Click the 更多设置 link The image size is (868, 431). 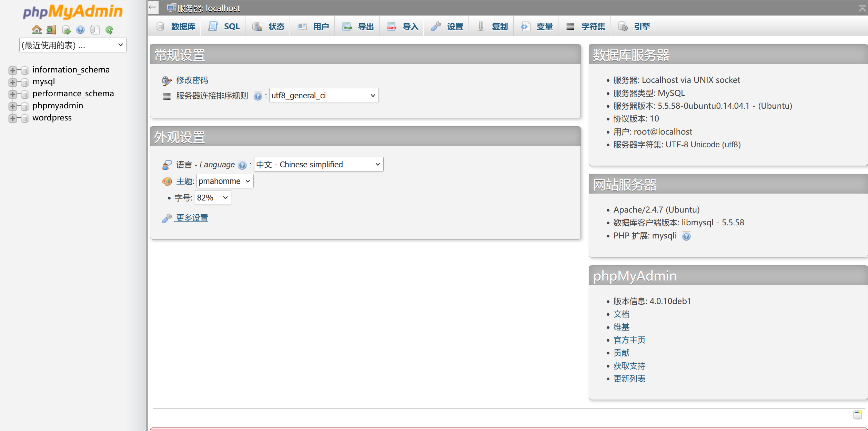[192, 218]
